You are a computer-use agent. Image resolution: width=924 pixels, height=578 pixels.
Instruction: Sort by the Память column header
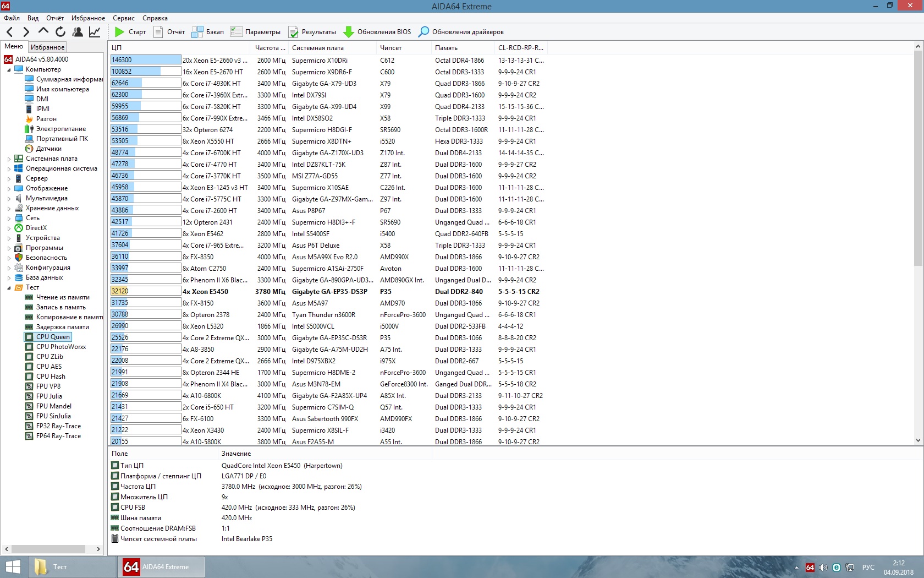click(x=464, y=48)
